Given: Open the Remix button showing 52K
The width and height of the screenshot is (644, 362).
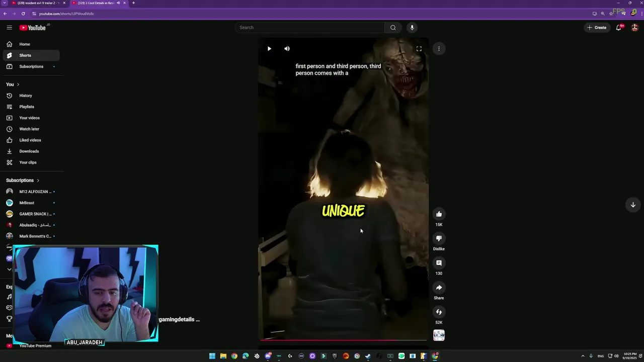Looking at the screenshot, I should coord(439,312).
